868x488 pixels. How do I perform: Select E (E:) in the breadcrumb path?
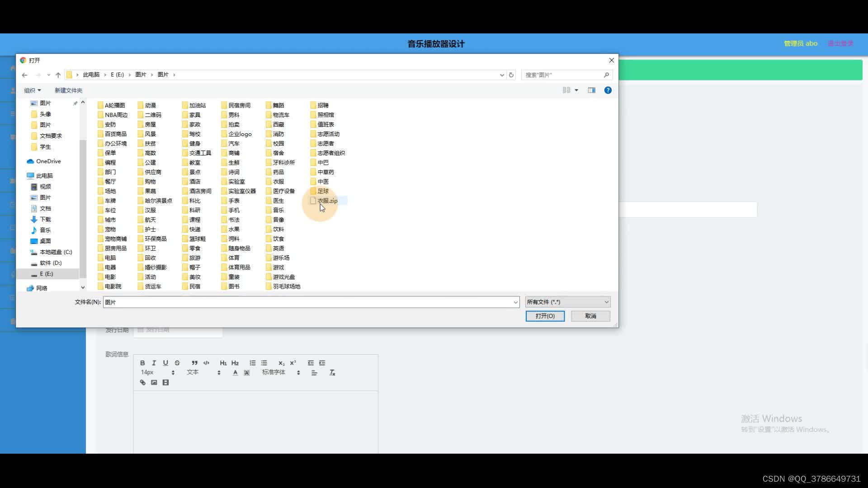pyautogui.click(x=117, y=75)
